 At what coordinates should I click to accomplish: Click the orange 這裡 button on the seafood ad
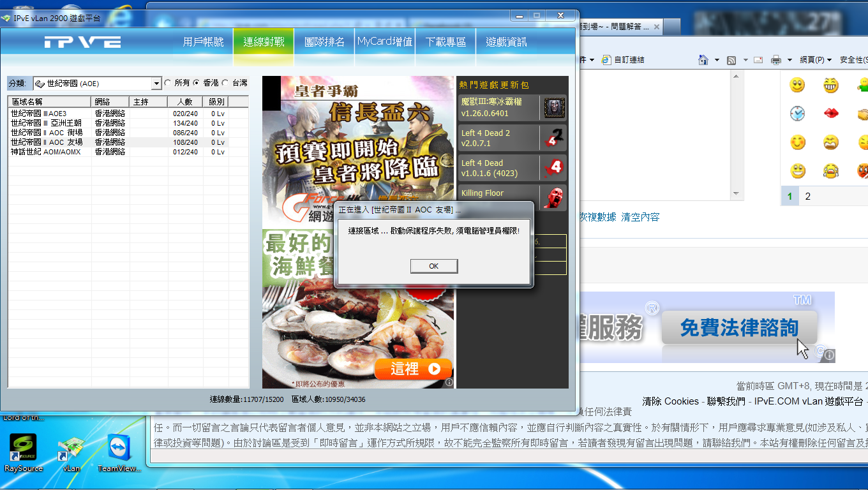pyautogui.click(x=414, y=369)
